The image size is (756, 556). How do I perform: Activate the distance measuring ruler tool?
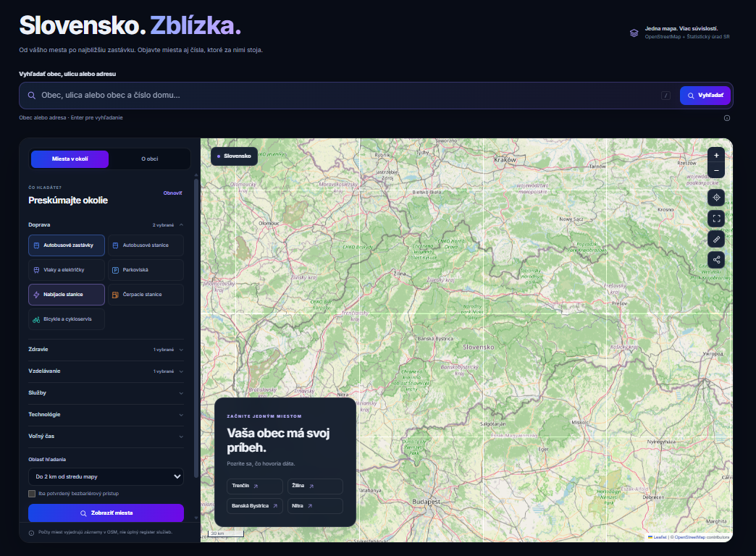(716, 239)
